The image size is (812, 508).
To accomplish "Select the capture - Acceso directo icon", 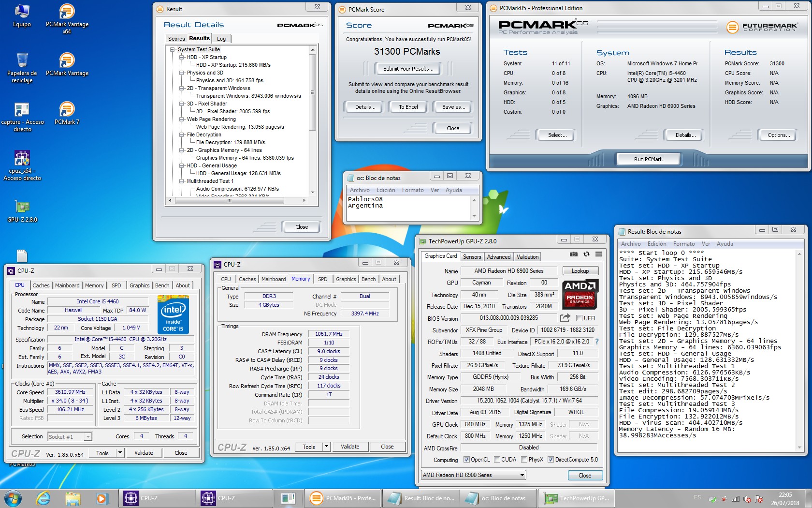I will (x=22, y=117).
